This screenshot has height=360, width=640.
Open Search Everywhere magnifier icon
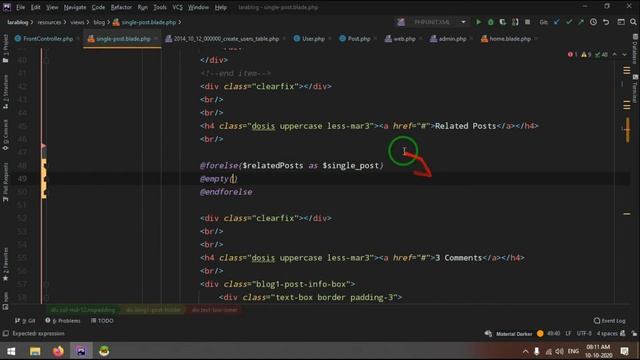[x=633, y=22]
